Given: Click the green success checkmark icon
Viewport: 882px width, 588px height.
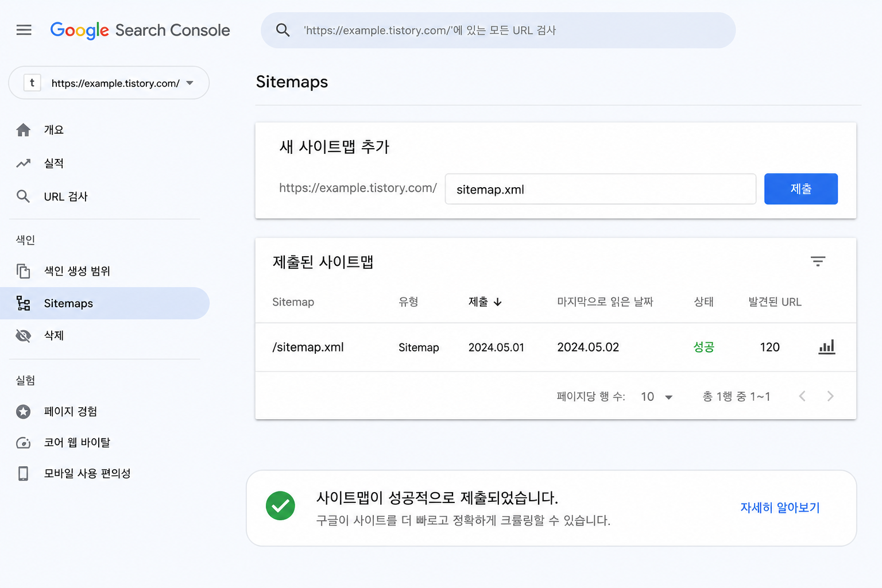Looking at the screenshot, I should pyautogui.click(x=280, y=506).
